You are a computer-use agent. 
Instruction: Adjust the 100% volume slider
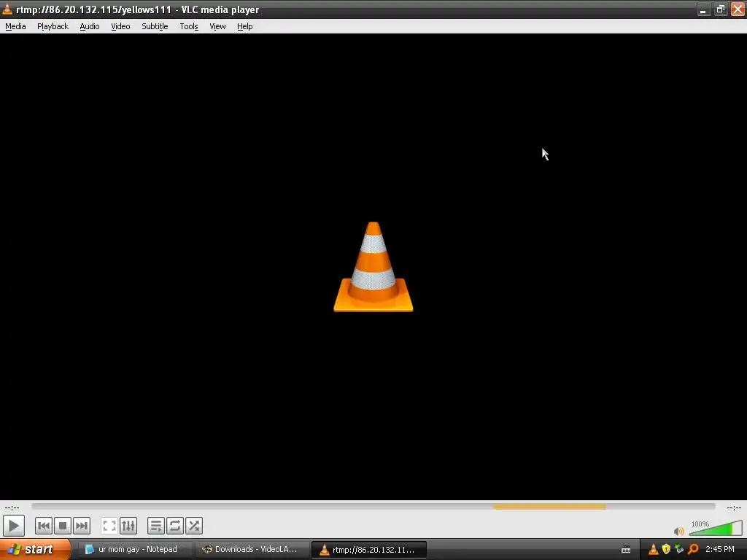(716, 528)
